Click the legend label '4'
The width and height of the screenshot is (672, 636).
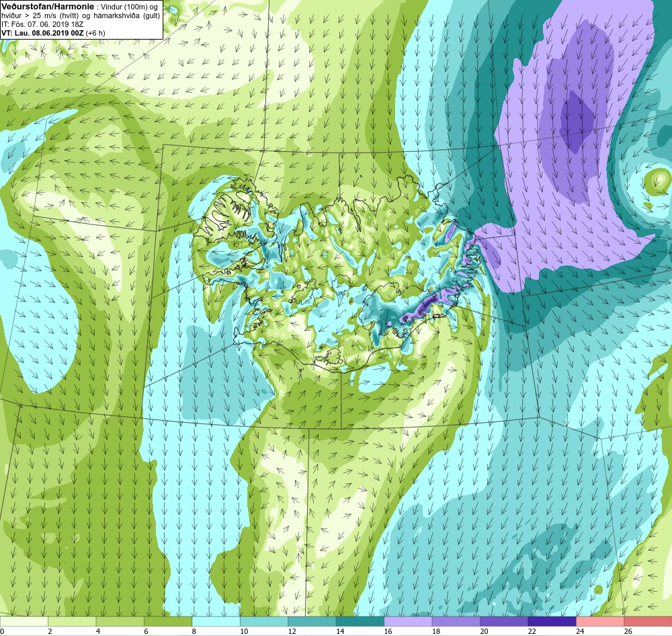coord(98,631)
